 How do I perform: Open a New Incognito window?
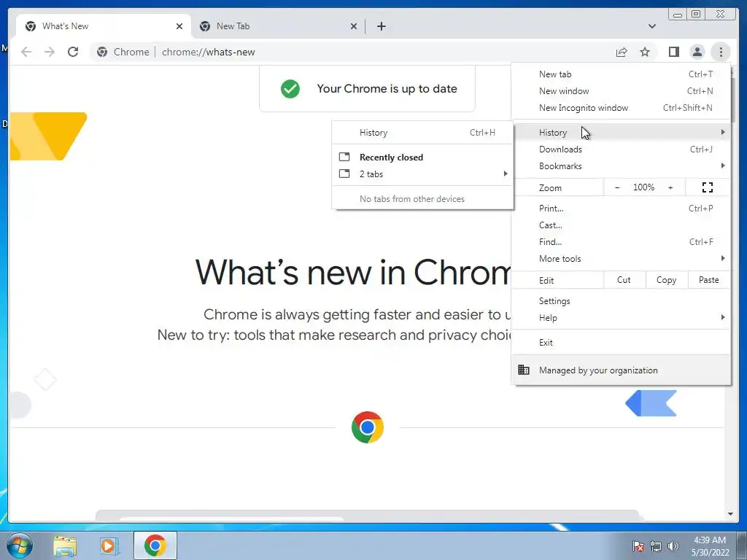coord(622,108)
